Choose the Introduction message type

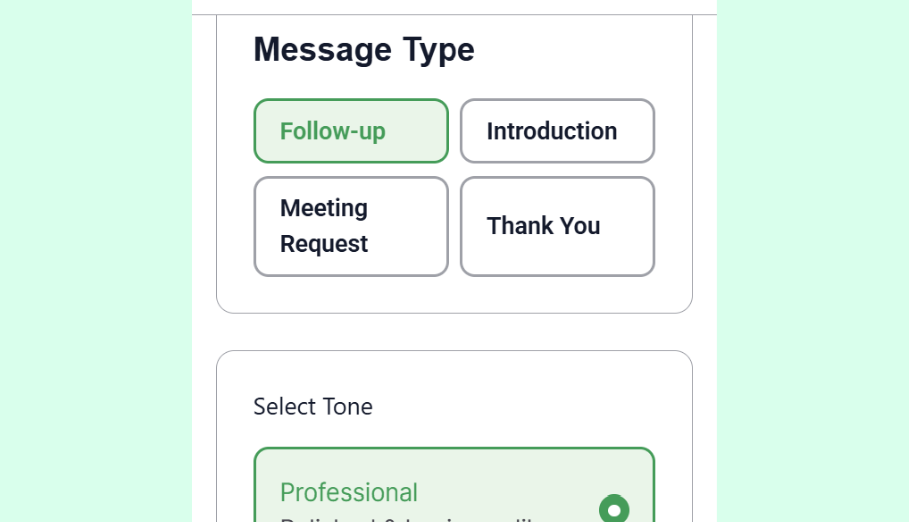557,131
